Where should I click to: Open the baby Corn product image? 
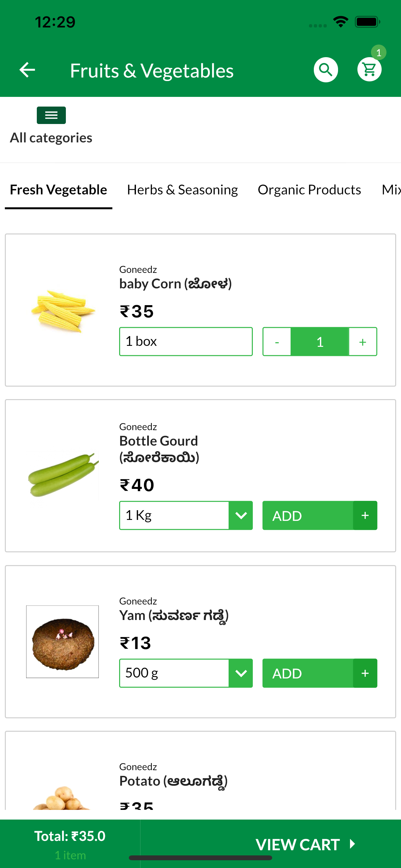coord(63,311)
